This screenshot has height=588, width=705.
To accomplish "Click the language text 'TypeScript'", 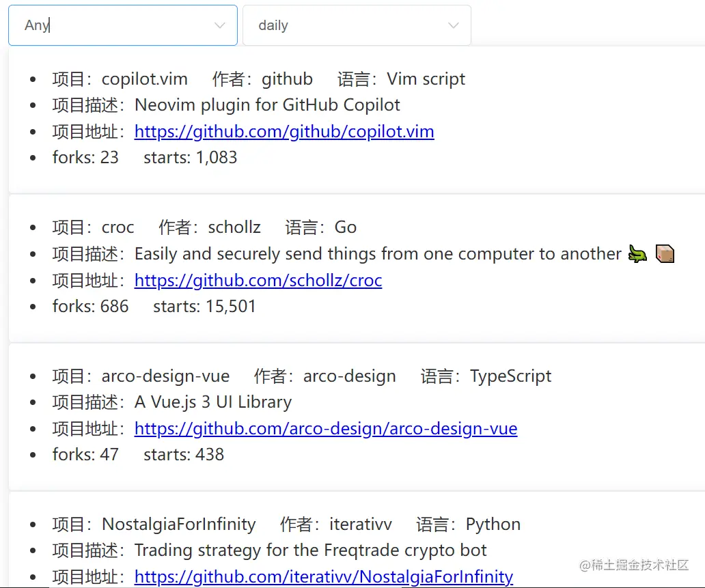I will click(x=511, y=376).
